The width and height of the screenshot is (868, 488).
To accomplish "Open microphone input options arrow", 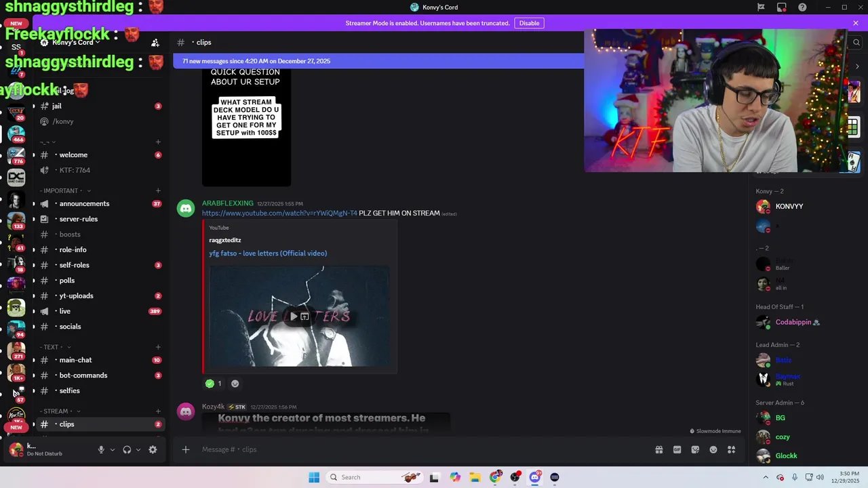I will (x=113, y=449).
